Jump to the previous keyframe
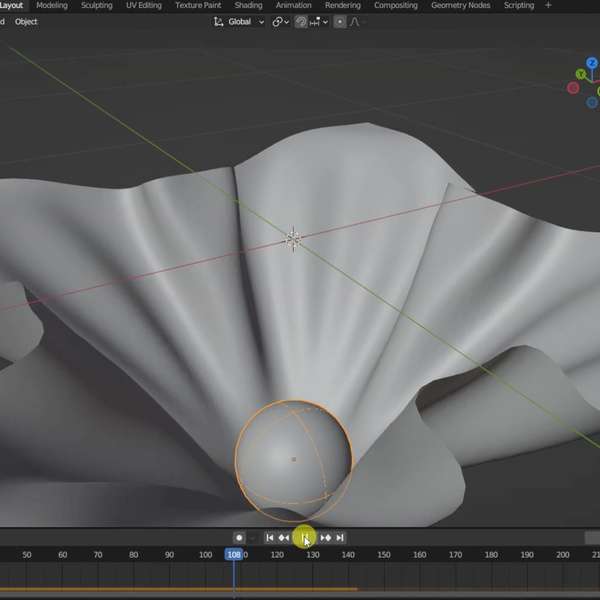The image size is (600, 600). [284, 538]
